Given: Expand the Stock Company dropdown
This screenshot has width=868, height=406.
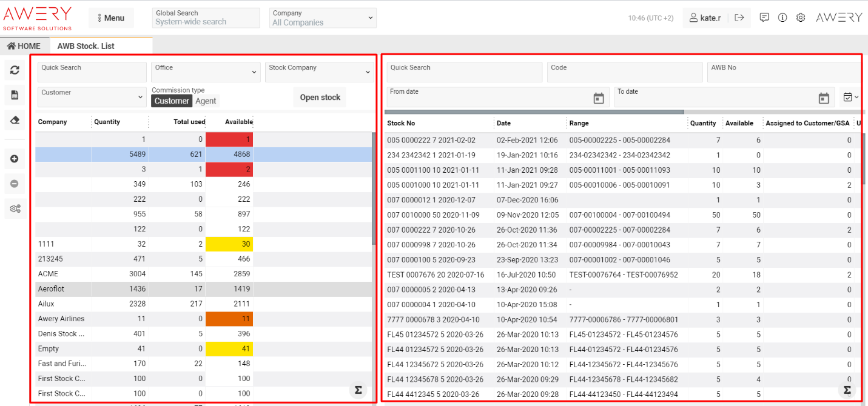Looking at the screenshot, I should click(318, 72).
